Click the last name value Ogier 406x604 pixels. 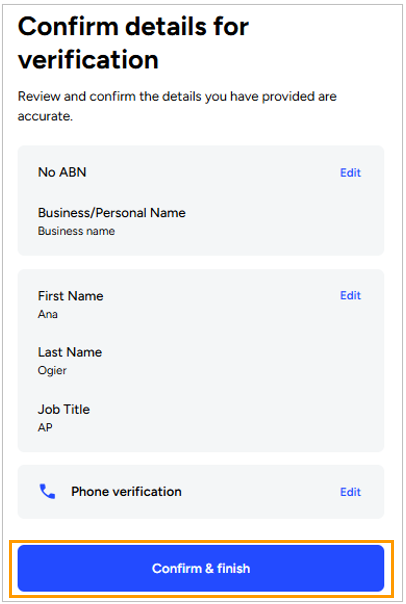point(52,371)
